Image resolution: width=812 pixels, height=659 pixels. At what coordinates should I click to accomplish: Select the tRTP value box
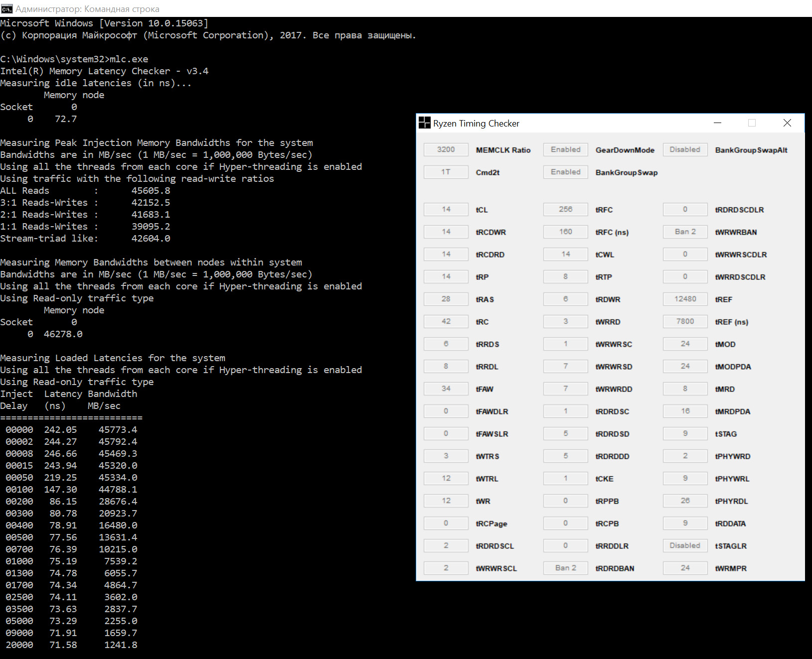(565, 276)
